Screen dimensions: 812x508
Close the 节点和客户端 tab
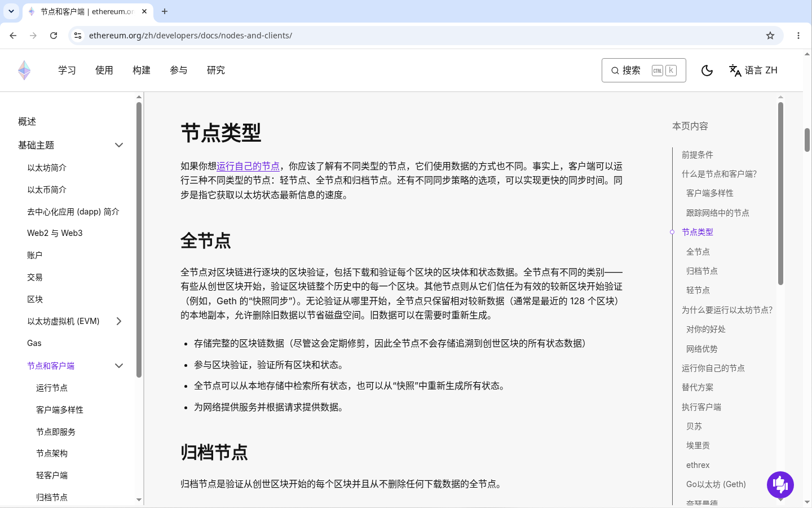144,11
